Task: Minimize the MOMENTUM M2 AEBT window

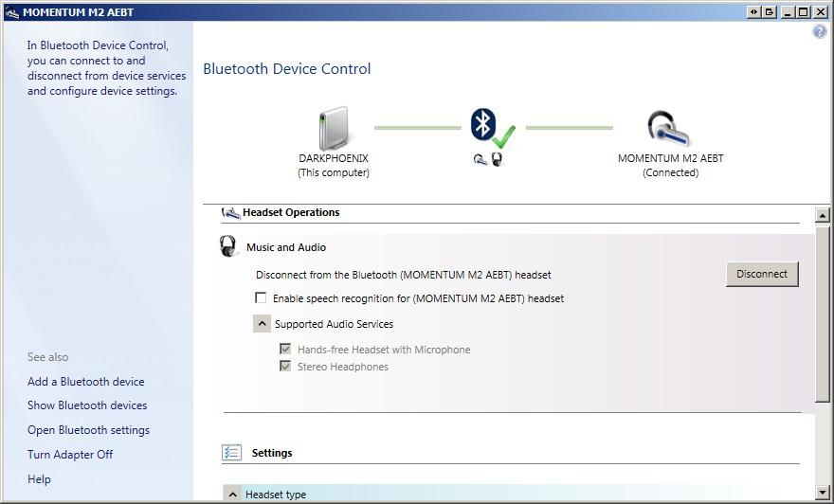Action: coord(789,11)
